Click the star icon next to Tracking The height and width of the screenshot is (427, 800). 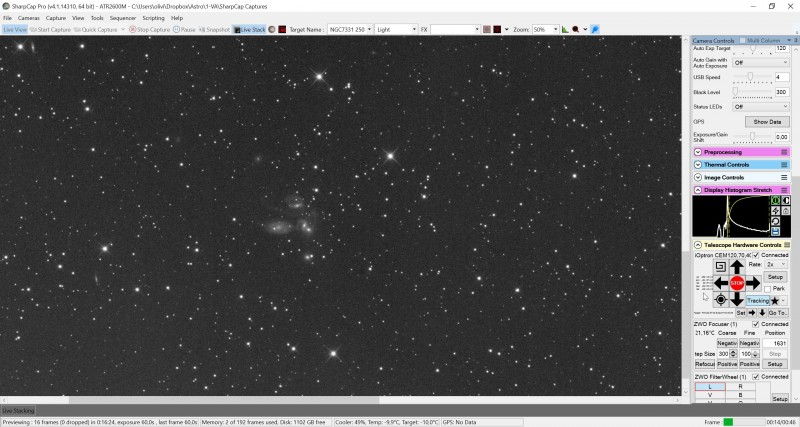(774, 301)
